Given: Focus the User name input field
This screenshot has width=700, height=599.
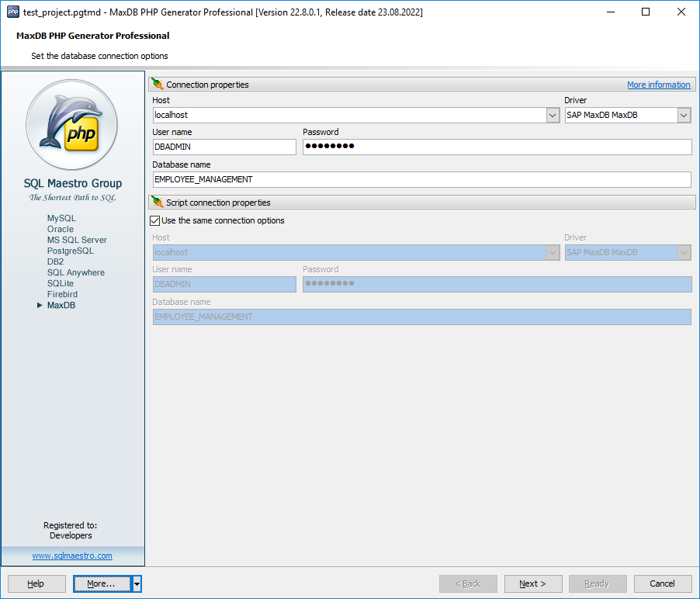Looking at the screenshot, I should click(x=224, y=147).
